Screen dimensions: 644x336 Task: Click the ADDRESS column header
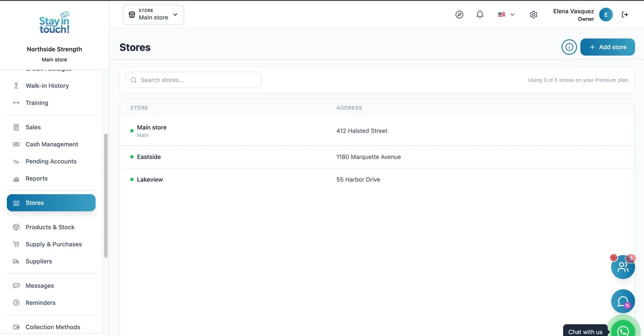[x=349, y=108]
